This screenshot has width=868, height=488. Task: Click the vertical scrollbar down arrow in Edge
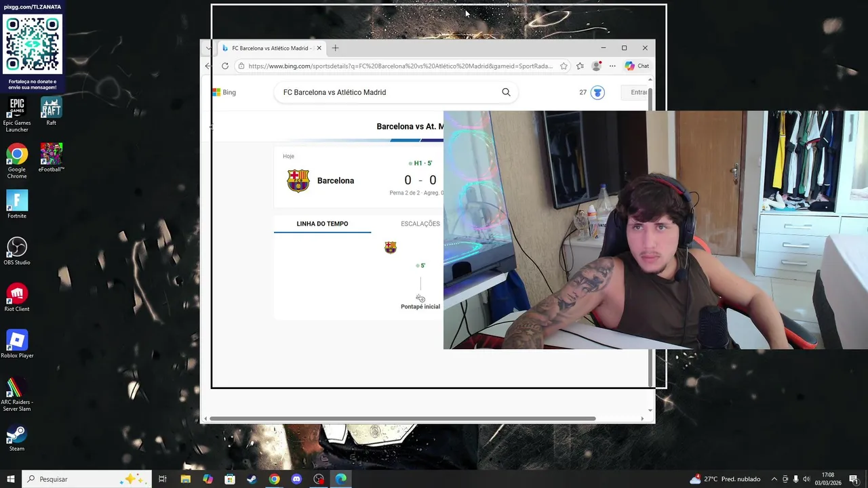pyautogui.click(x=650, y=410)
